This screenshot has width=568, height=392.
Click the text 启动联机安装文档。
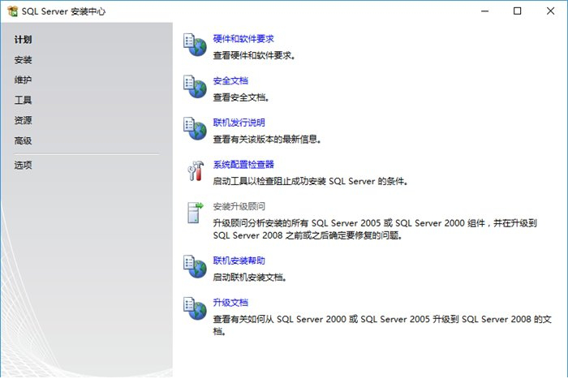250,277
